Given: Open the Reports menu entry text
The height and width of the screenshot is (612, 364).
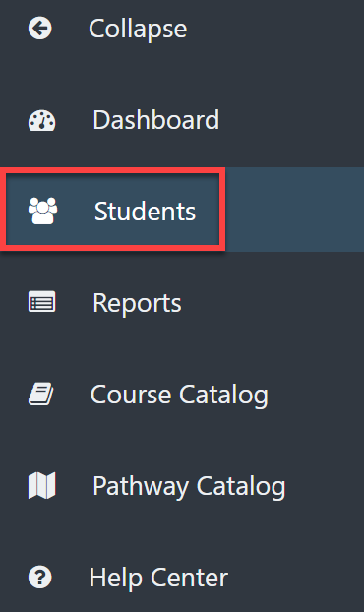Looking at the screenshot, I should tap(137, 303).
